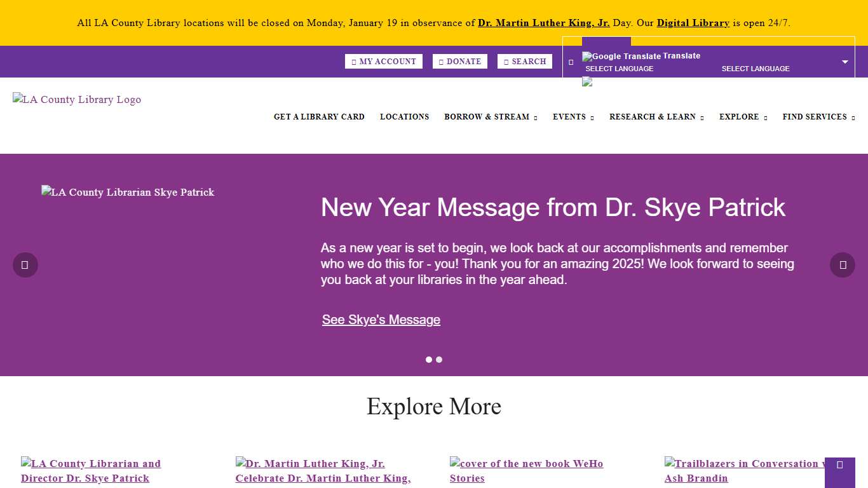Click the My Account button
The height and width of the screenshot is (488, 868).
coord(384,62)
